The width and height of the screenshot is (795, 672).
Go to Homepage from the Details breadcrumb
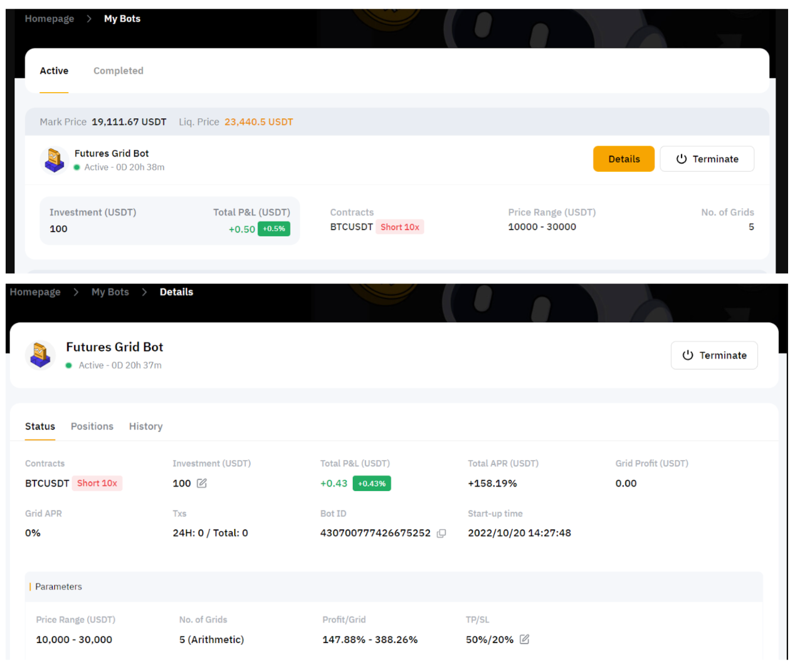(x=35, y=292)
